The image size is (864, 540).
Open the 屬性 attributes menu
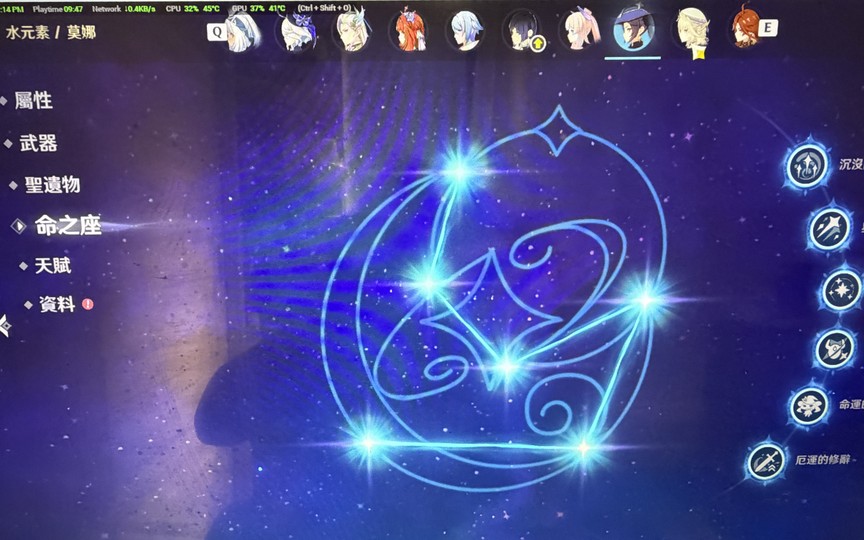33,101
